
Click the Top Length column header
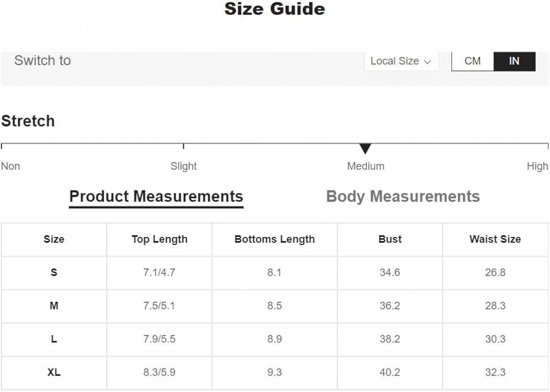coord(159,239)
